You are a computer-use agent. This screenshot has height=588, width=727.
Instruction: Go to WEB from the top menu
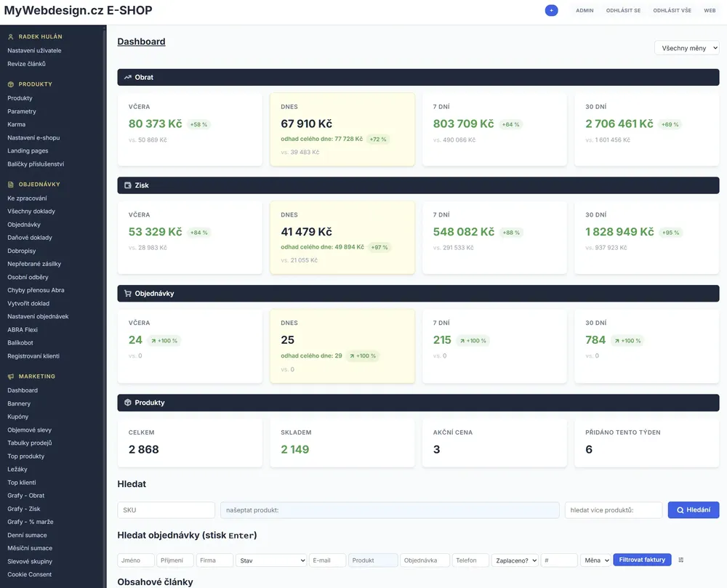710,10
